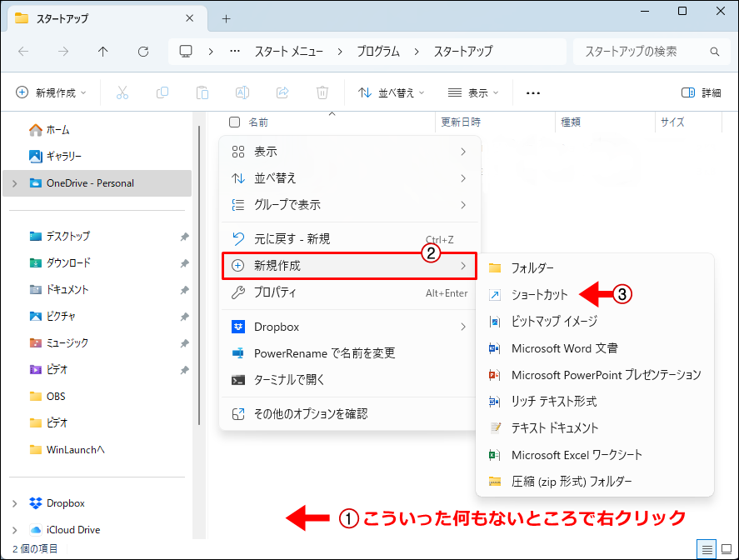
Task: Select ショートカット from the new submenu
Action: (539, 294)
